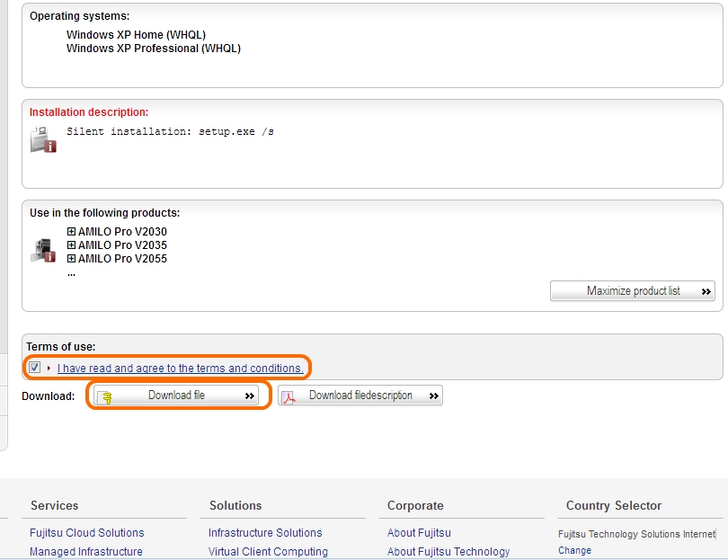Expand the AMILO Pro V2030 entry
Viewport: 728px width, 560px height.
71,231
